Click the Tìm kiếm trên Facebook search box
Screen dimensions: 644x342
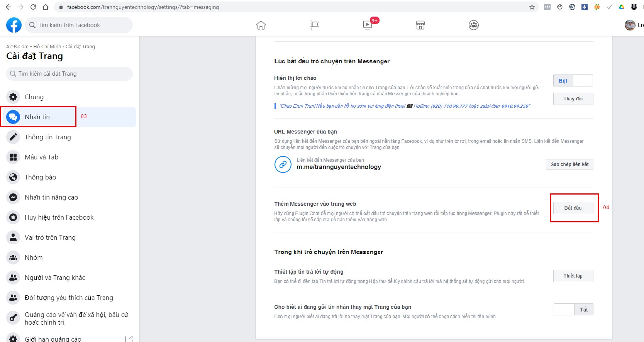pyautogui.click(x=79, y=25)
